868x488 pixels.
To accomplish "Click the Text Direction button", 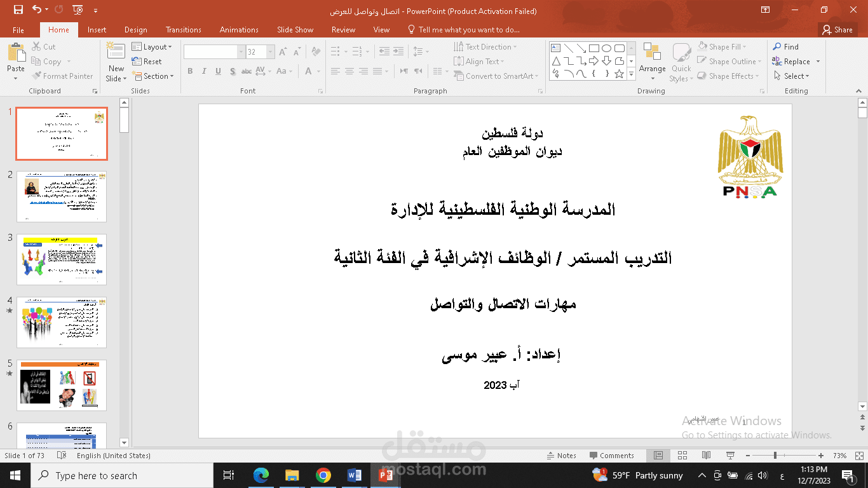I will [485, 47].
